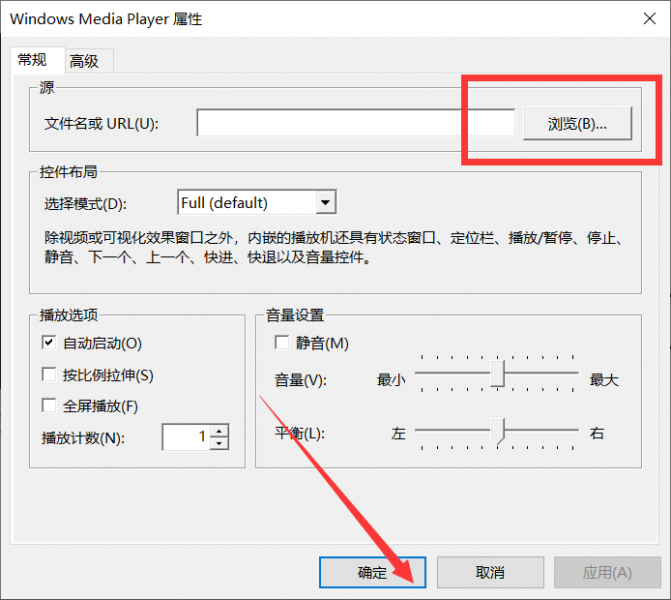Check the 静音(M) mute checkbox
The width and height of the screenshot is (671, 600).
click(x=282, y=342)
